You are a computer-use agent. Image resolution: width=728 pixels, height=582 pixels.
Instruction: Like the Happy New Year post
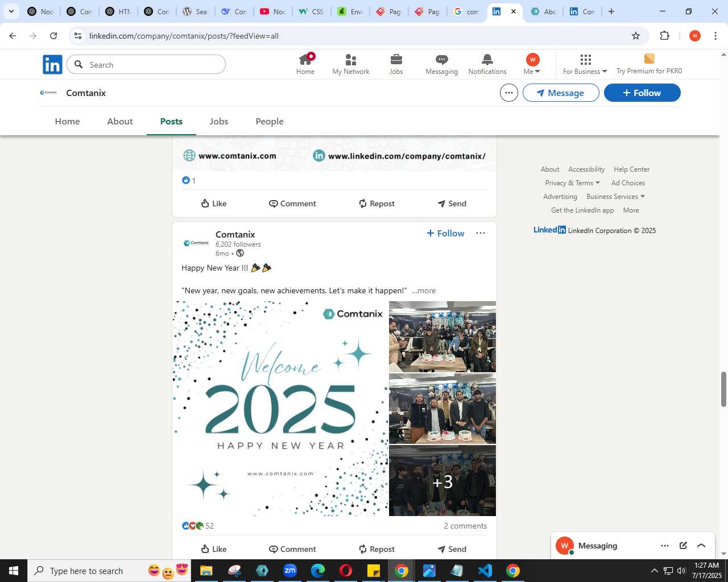[x=214, y=549]
